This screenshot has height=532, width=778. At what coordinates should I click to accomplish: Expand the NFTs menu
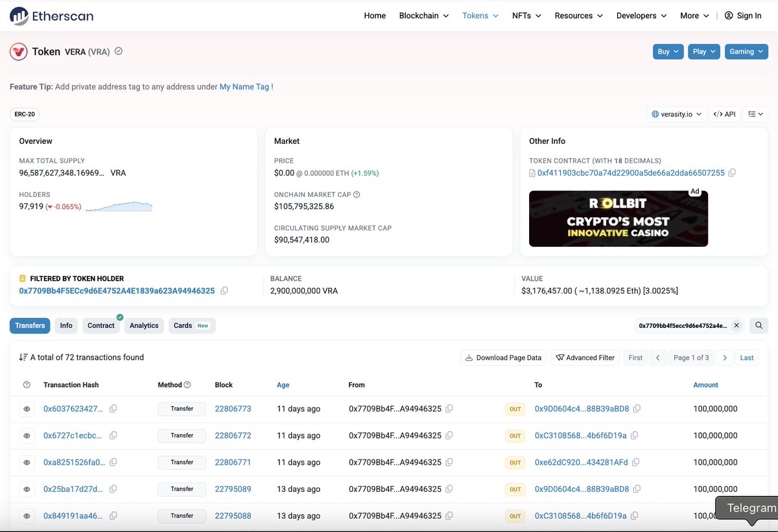[526, 16]
